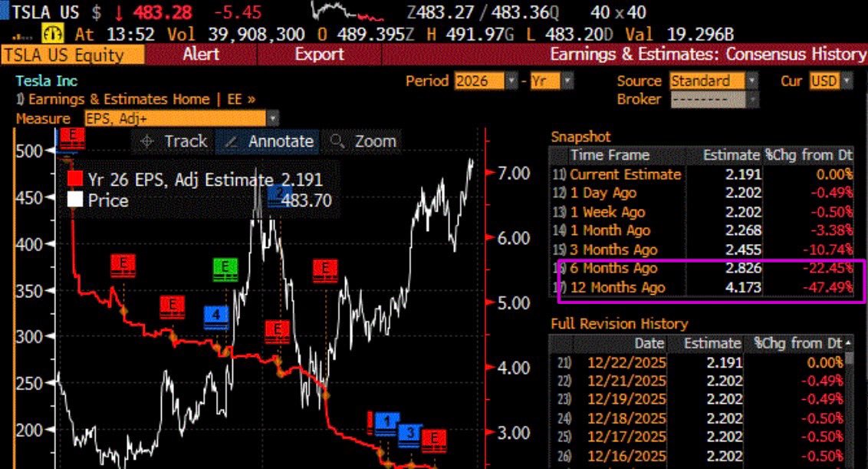
Task: Click the TSLA US Equity security field
Action: 73,55
